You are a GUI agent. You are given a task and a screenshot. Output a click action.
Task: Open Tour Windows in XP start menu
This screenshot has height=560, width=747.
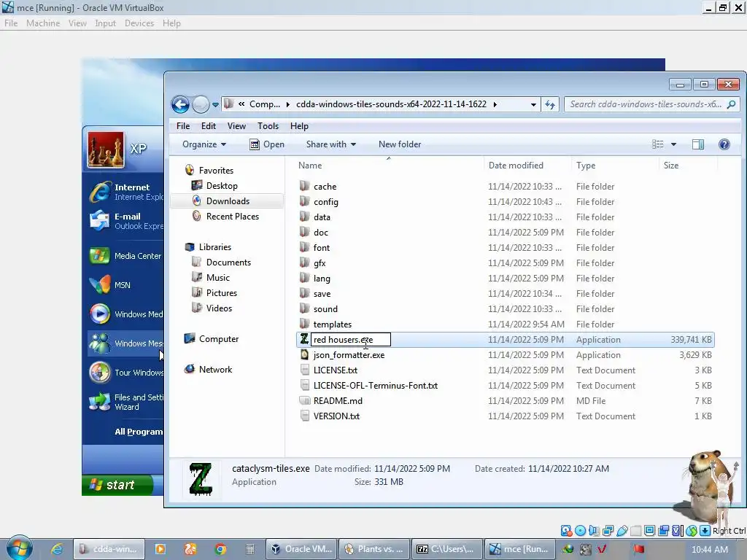[125, 373]
